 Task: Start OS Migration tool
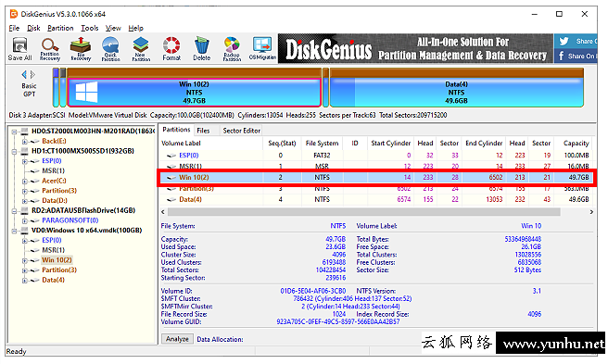pos(262,49)
